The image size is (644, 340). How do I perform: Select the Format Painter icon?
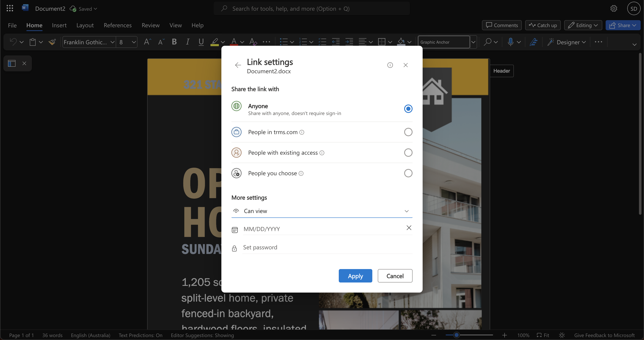click(52, 42)
